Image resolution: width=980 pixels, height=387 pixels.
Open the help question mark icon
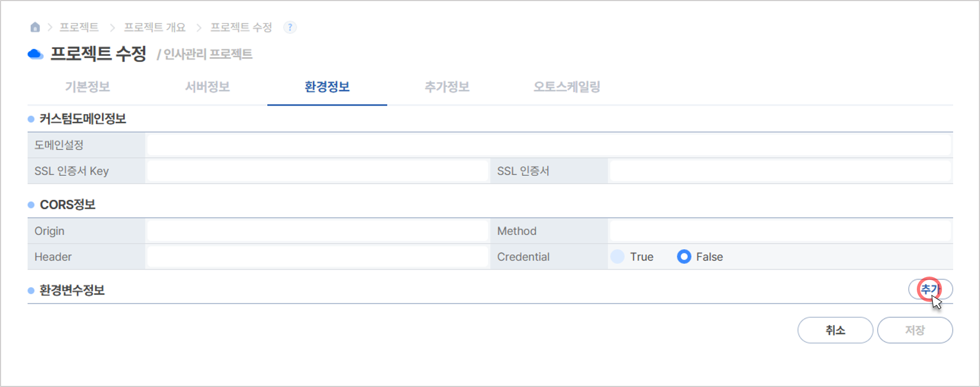(x=290, y=27)
